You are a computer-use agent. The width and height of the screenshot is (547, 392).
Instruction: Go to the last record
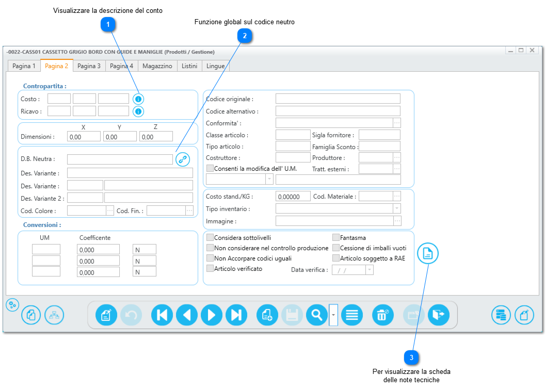pyautogui.click(x=236, y=315)
